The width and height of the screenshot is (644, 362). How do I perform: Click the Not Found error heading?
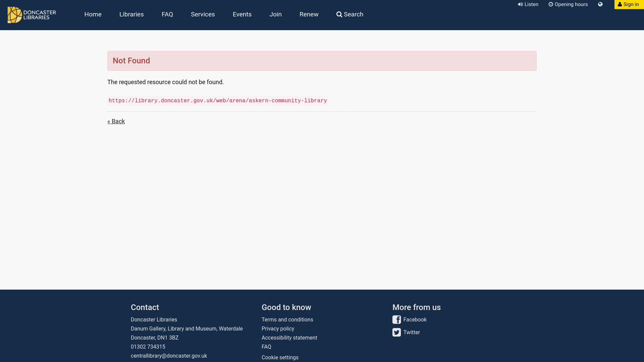[131, 61]
